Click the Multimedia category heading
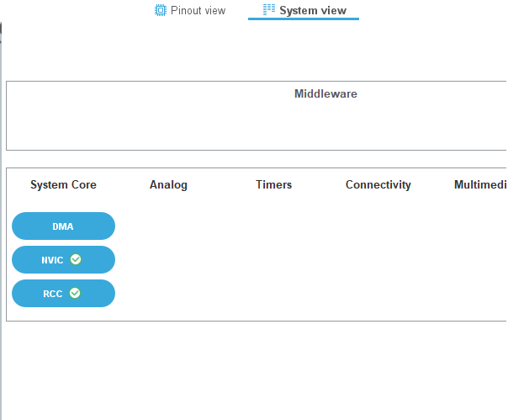The image size is (508, 420). (x=479, y=185)
